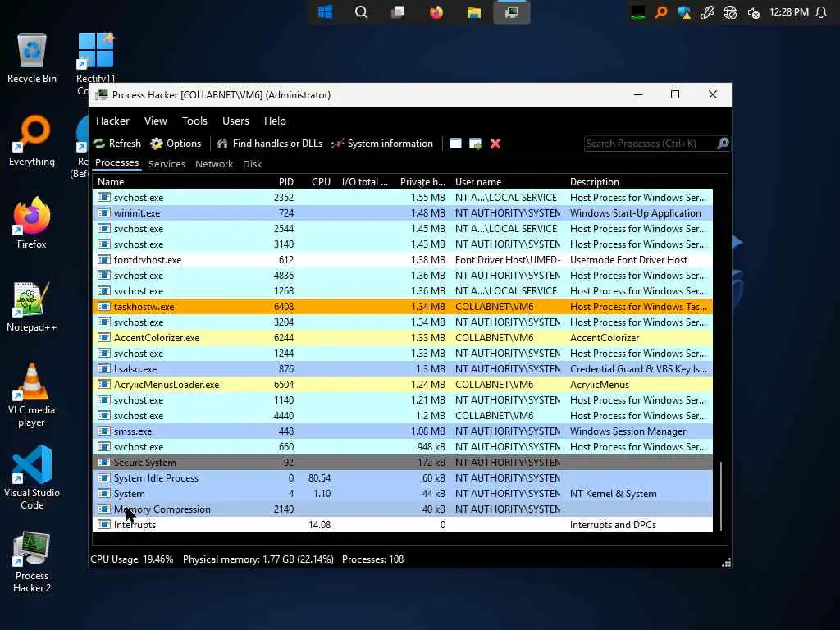This screenshot has height=630, width=840.
Task: Select the Notepad++ desktop shortcut
Action: (x=32, y=307)
